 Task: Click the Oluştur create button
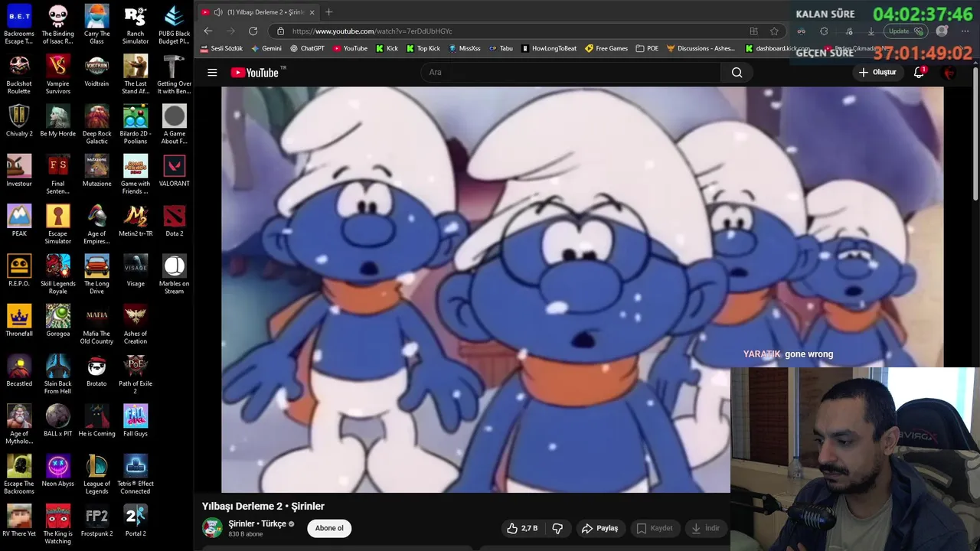click(x=877, y=72)
